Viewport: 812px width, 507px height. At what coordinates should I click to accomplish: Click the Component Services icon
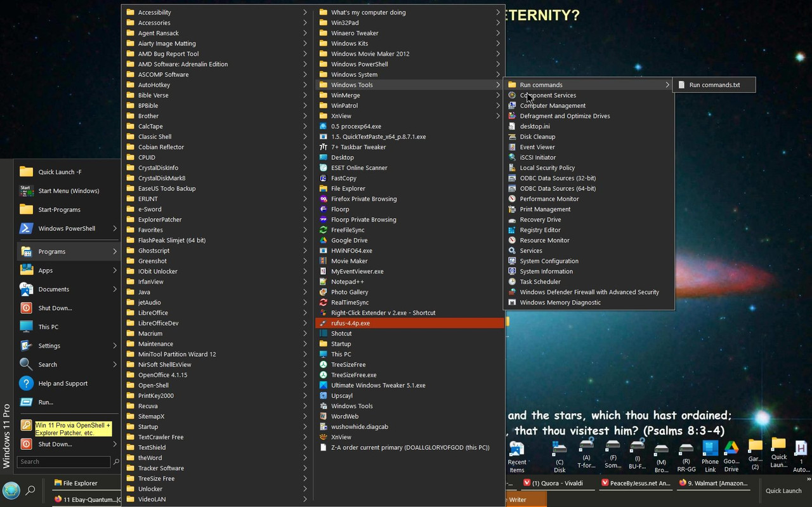pos(513,95)
